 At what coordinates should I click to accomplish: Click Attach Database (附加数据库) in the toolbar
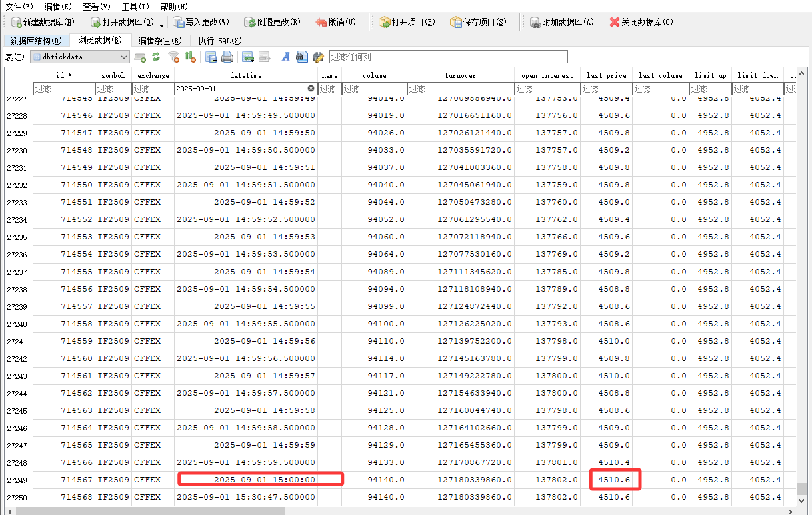[x=561, y=22]
